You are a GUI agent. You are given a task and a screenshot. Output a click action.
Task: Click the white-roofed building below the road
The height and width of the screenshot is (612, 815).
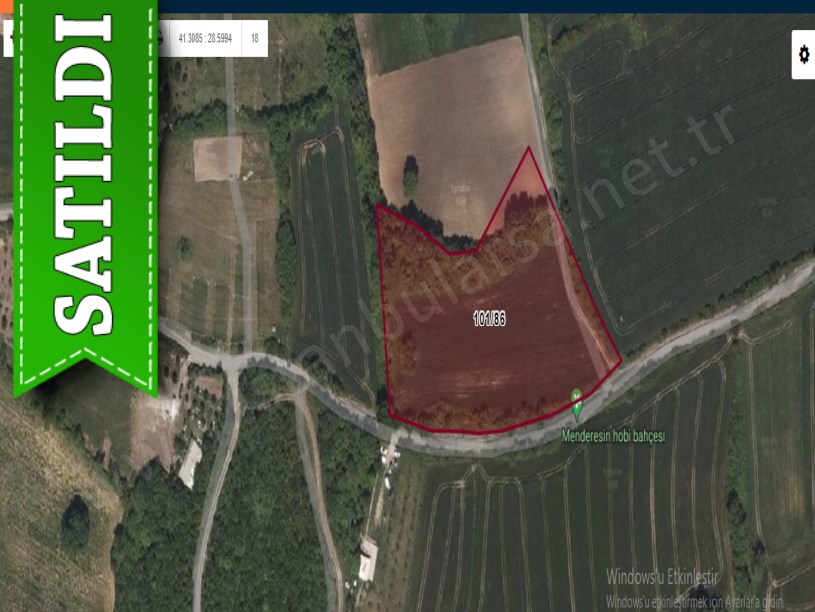tap(368, 559)
